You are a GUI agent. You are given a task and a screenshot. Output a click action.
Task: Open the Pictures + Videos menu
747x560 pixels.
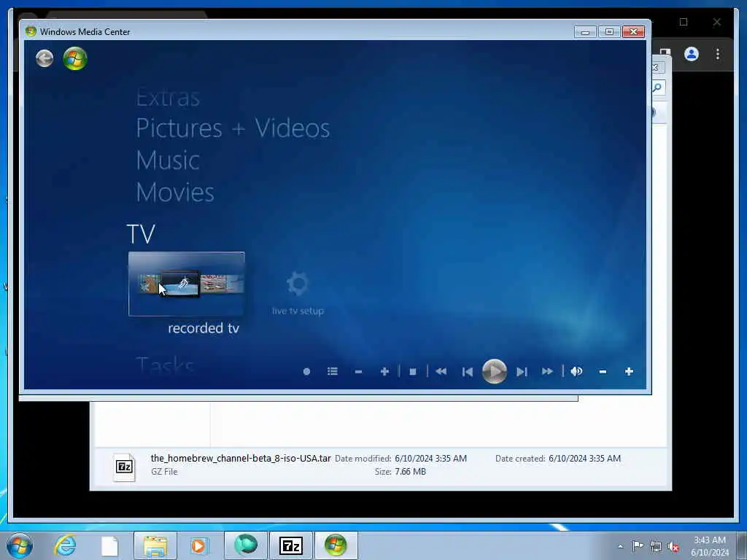233,128
